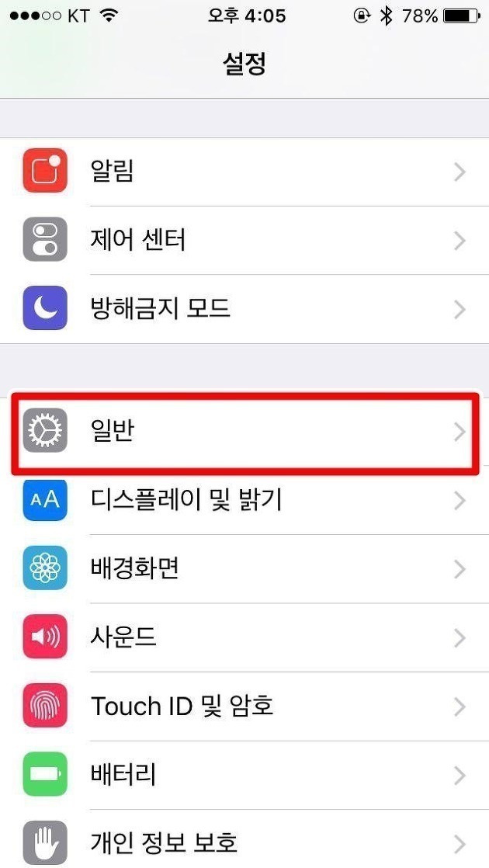The image size is (489, 868).
Task: Open 사운드 via its right arrow
Action: point(460,638)
